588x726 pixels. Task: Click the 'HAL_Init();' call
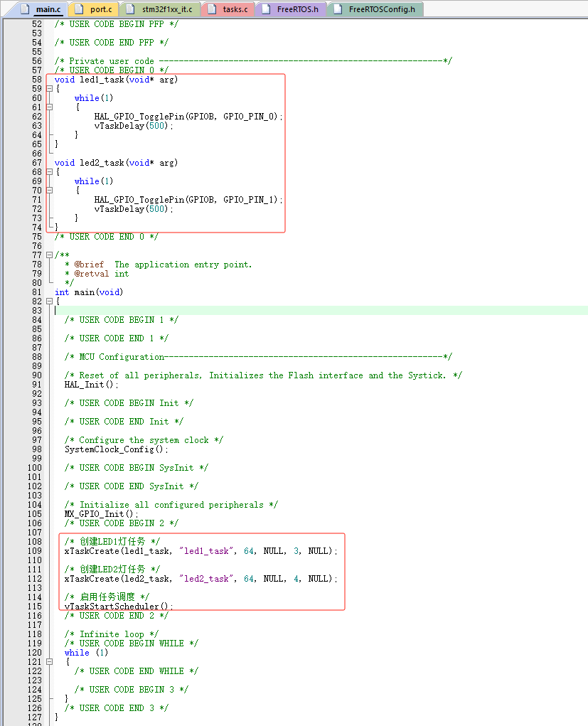[92, 384]
